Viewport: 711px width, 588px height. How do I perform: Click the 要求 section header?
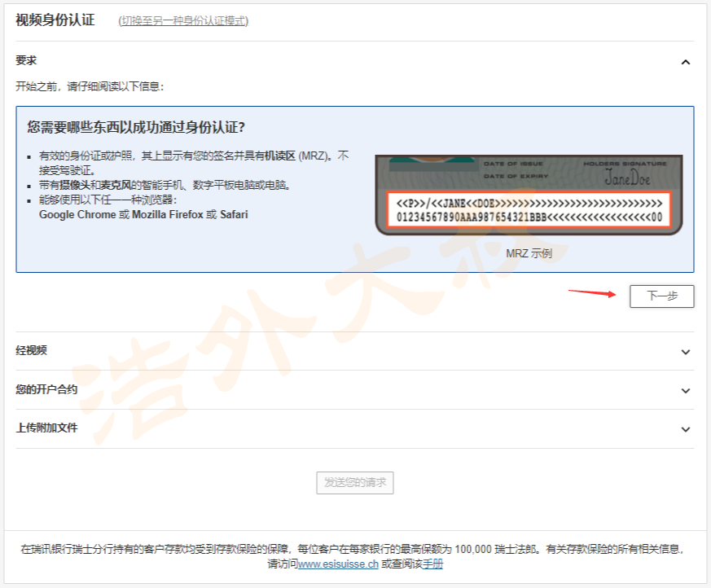[x=26, y=60]
